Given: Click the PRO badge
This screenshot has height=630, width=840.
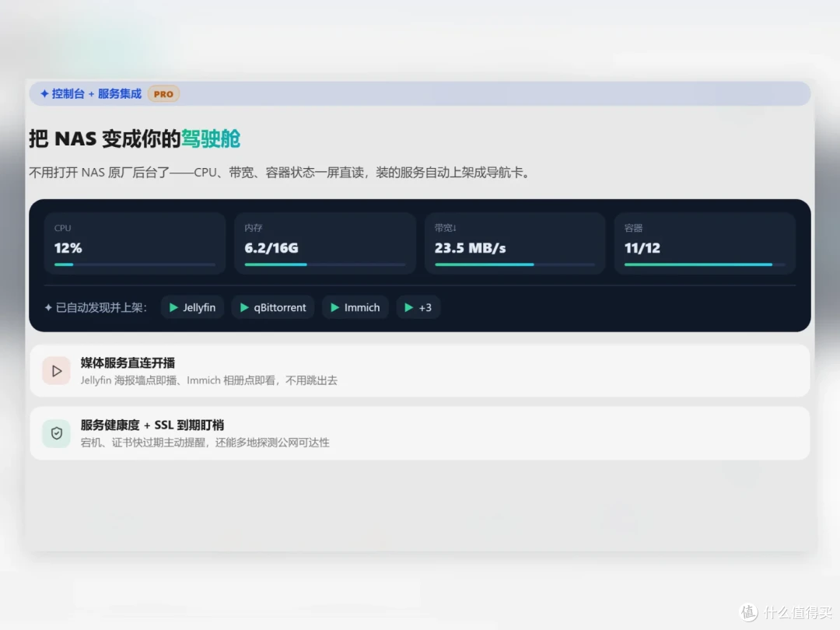Looking at the screenshot, I should [x=163, y=94].
